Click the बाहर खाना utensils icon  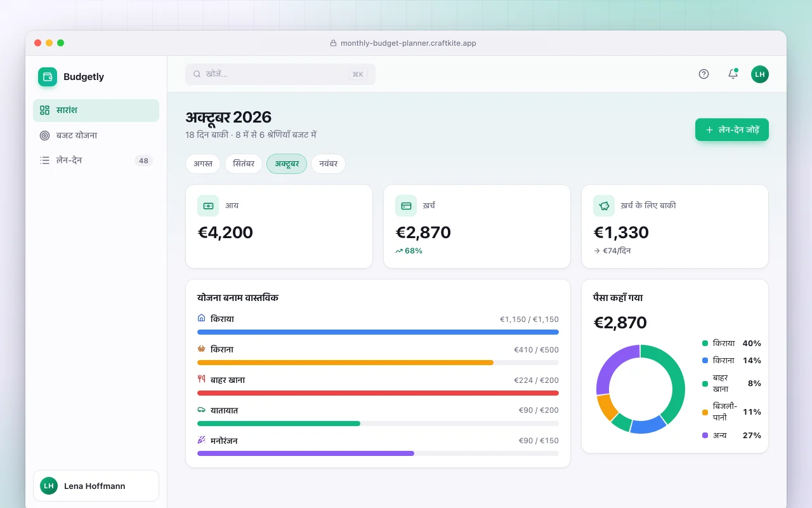pos(202,379)
